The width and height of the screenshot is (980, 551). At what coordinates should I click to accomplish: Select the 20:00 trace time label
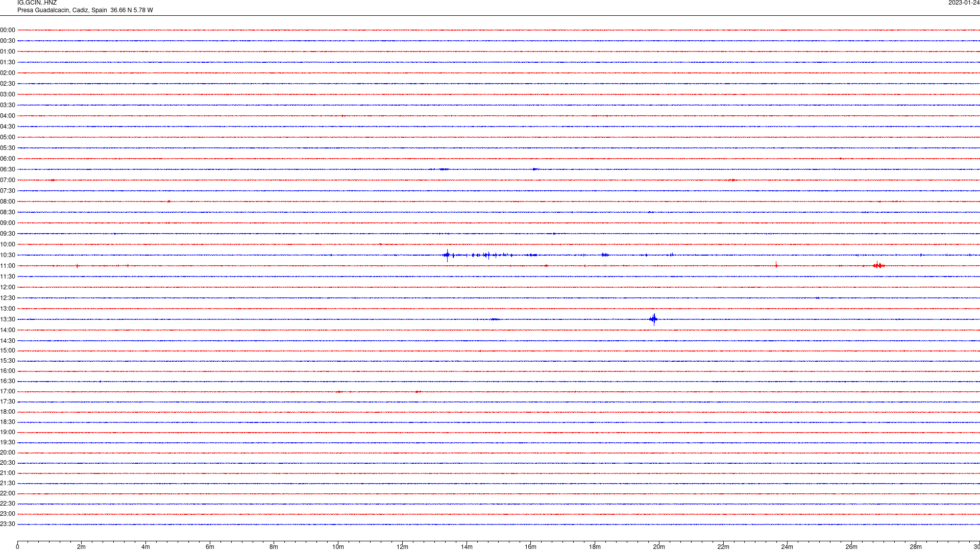[8, 453]
